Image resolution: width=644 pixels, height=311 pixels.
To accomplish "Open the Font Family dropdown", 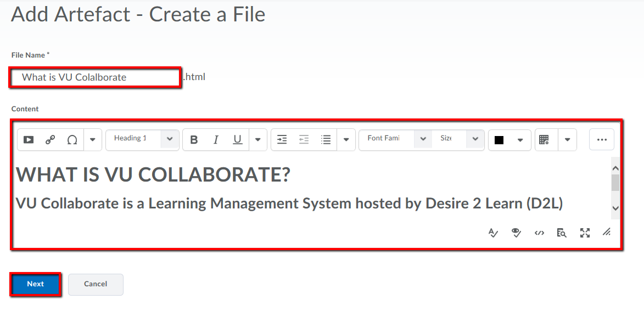I will point(395,140).
